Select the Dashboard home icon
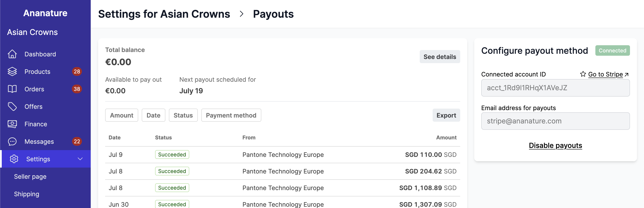 13,54
